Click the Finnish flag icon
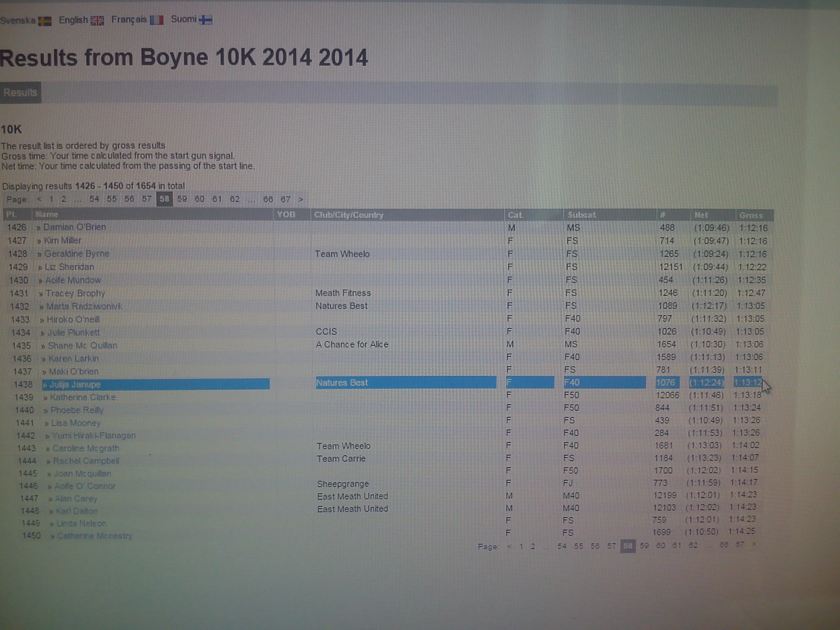Image resolution: width=840 pixels, height=630 pixels. coord(205,20)
